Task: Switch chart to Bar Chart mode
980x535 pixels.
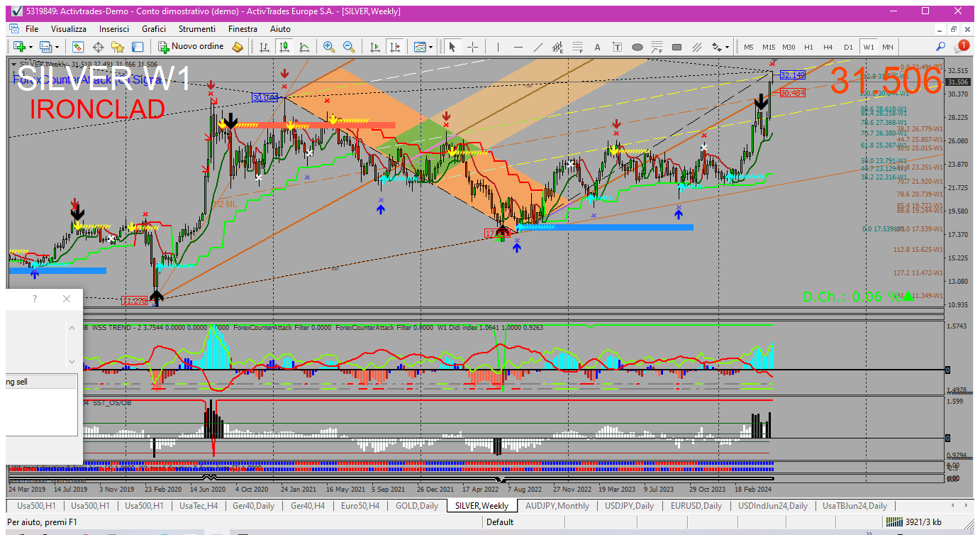Action: 265,47
